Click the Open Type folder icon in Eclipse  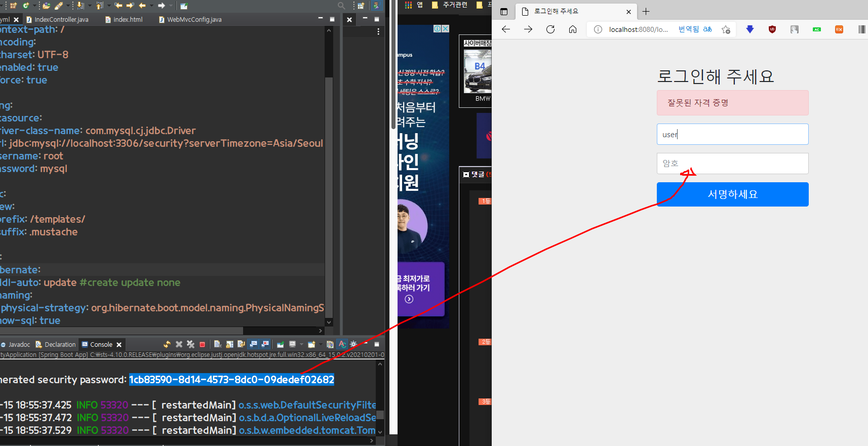[46, 6]
